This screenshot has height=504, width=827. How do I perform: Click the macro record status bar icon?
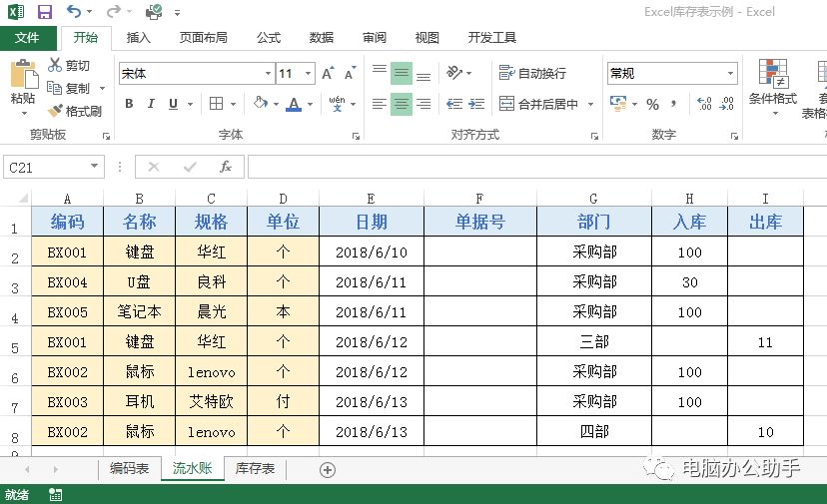coord(55,494)
